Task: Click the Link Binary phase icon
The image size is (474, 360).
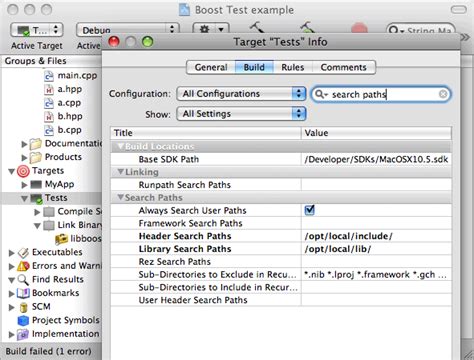Action: tap(49, 225)
